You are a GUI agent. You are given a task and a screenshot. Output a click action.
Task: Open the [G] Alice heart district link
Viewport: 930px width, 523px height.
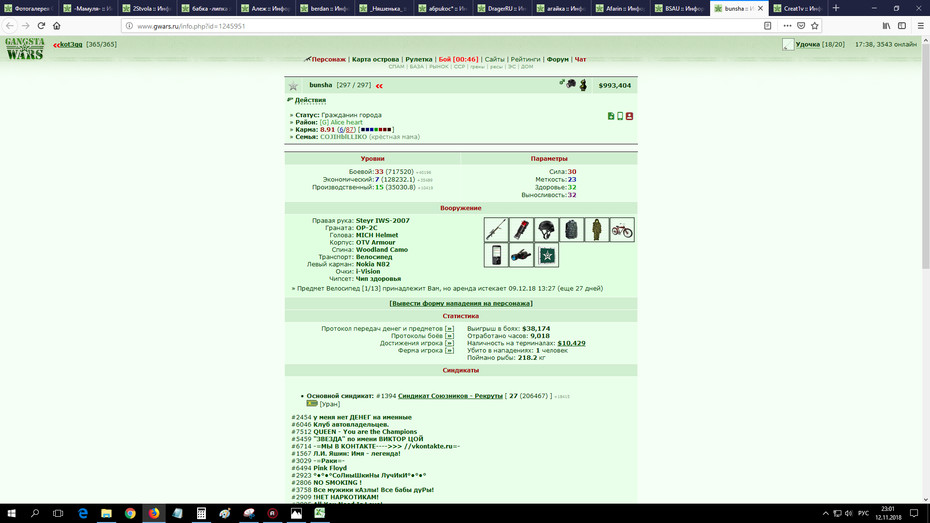pos(341,122)
